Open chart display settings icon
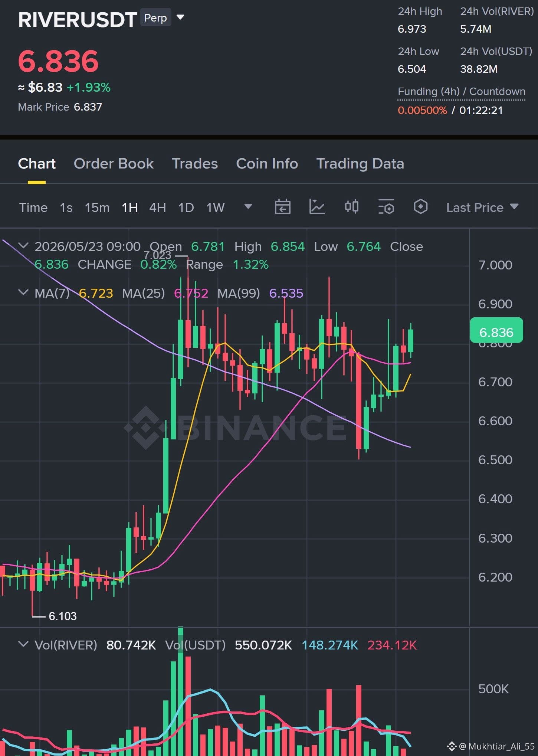Viewport: 538px width, 756px height. 386,207
